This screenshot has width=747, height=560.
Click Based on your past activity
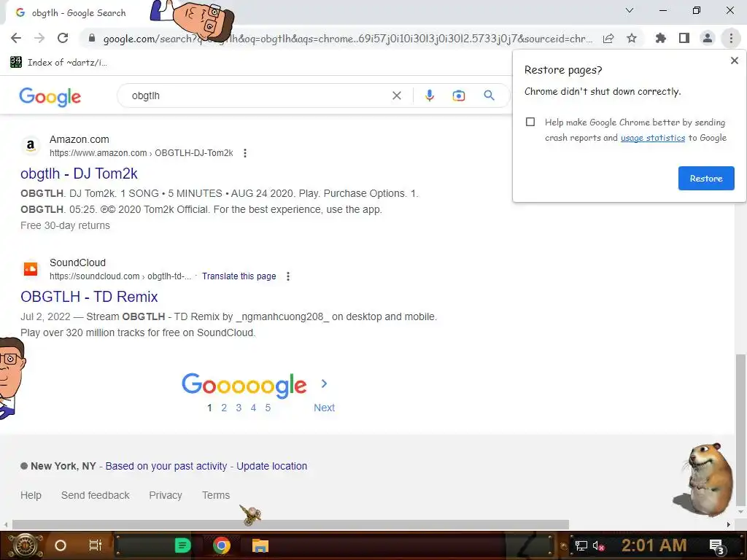(166, 466)
